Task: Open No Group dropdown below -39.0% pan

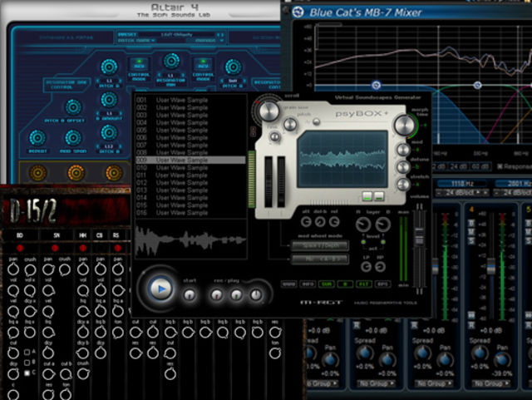Action: [490, 383]
